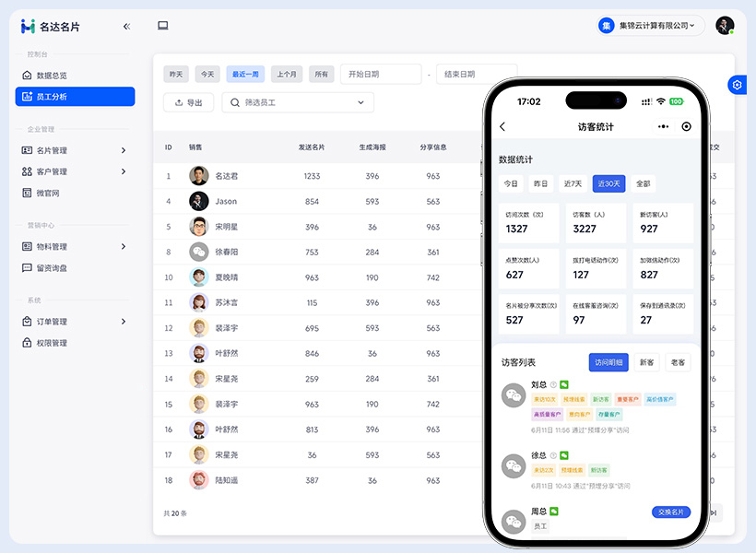Tap the 点赞次数 627 stat card
756x553 pixels.
pos(529,268)
